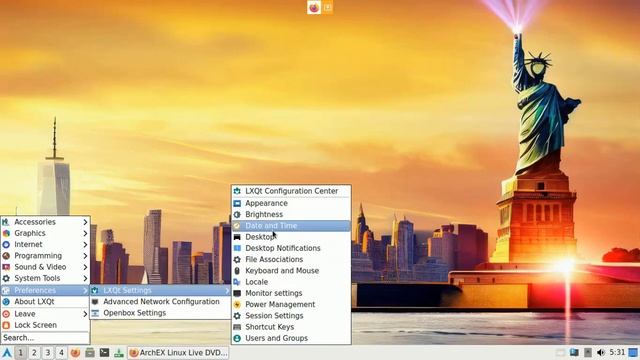The image size is (640, 360).
Task: Switch to workspace 1
Action: point(20,352)
